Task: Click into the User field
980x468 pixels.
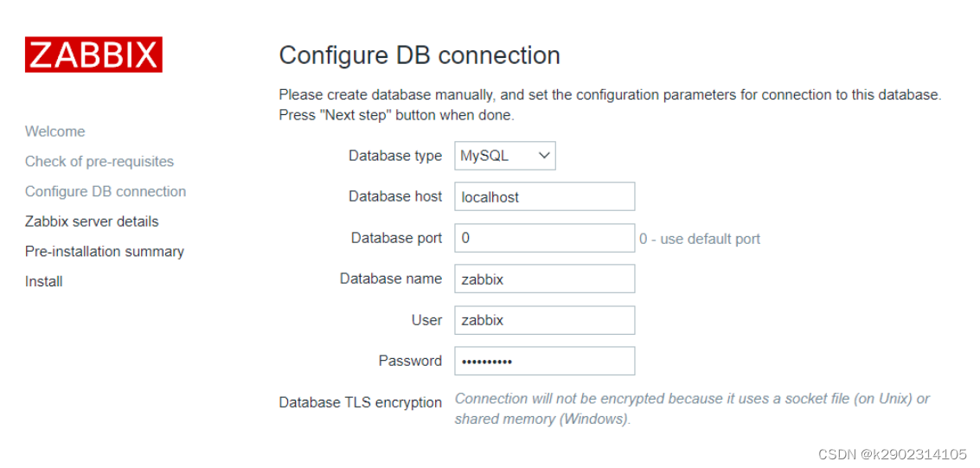Action: [x=544, y=321]
